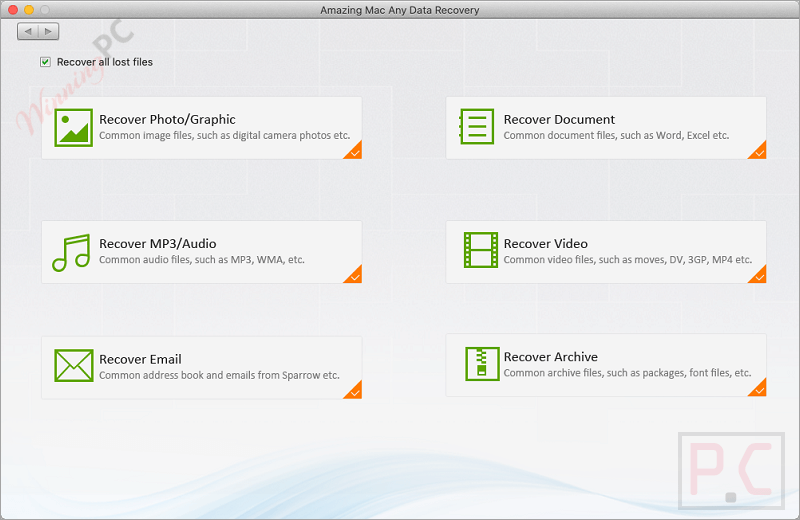800x520 pixels.
Task: Click "Common video files" description text
Action: click(628, 260)
